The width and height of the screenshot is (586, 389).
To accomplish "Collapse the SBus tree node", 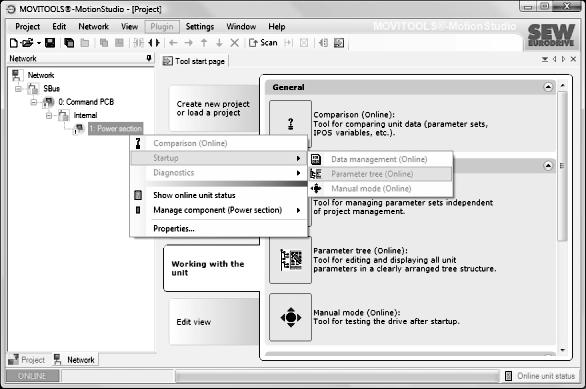I will [18, 89].
